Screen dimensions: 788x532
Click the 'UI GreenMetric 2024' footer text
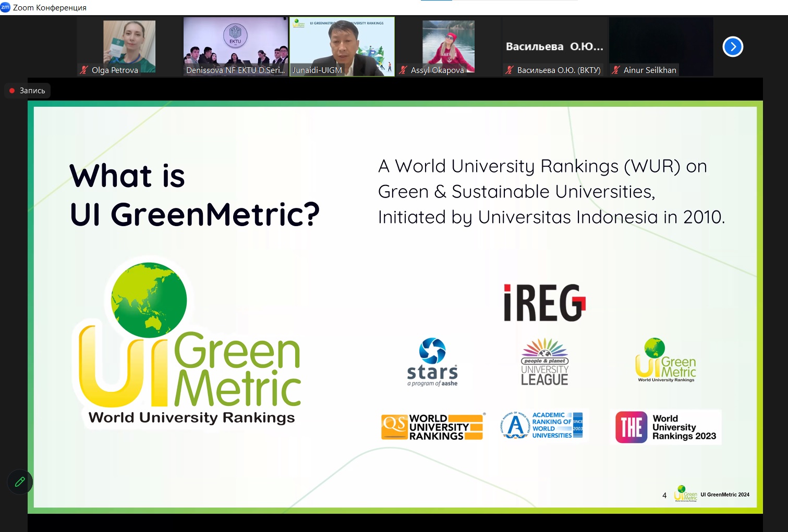(x=725, y=495)
